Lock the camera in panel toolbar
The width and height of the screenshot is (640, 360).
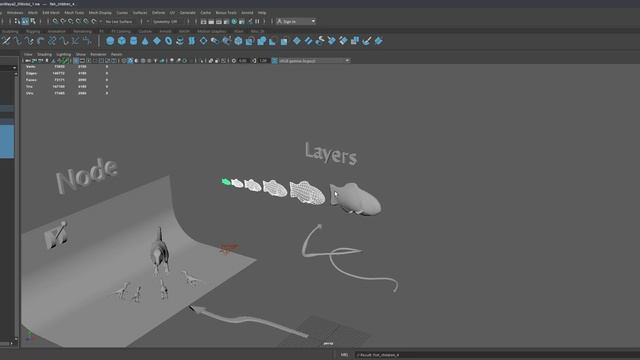pos(34,61)
